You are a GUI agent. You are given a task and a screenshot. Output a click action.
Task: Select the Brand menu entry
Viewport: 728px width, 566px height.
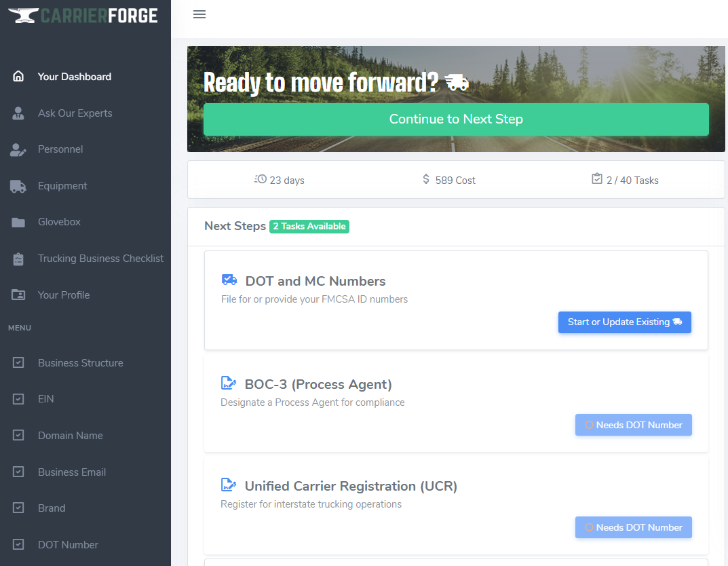click(x=52, y=508)
